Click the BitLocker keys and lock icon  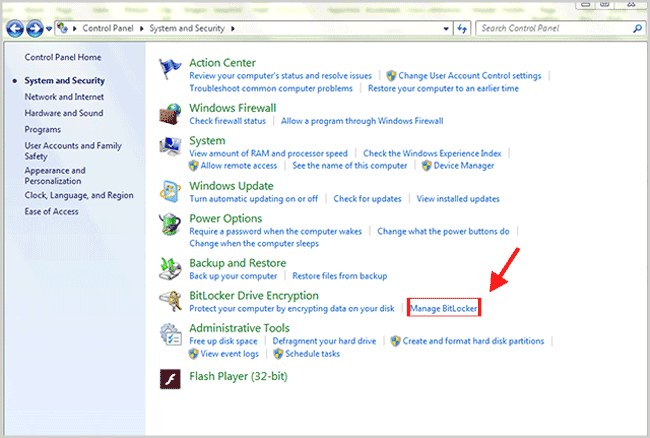pyautogui.click(x=170, y=301)
